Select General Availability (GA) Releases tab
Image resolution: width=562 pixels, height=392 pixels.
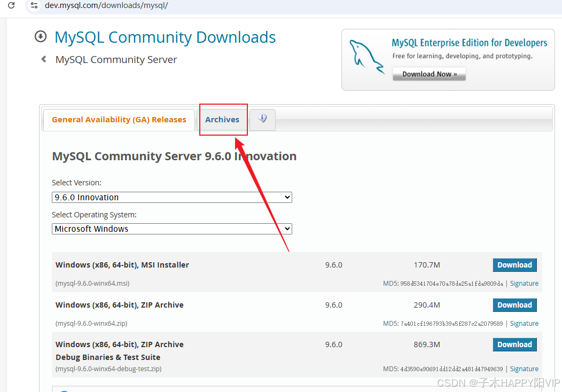(119, 120)
